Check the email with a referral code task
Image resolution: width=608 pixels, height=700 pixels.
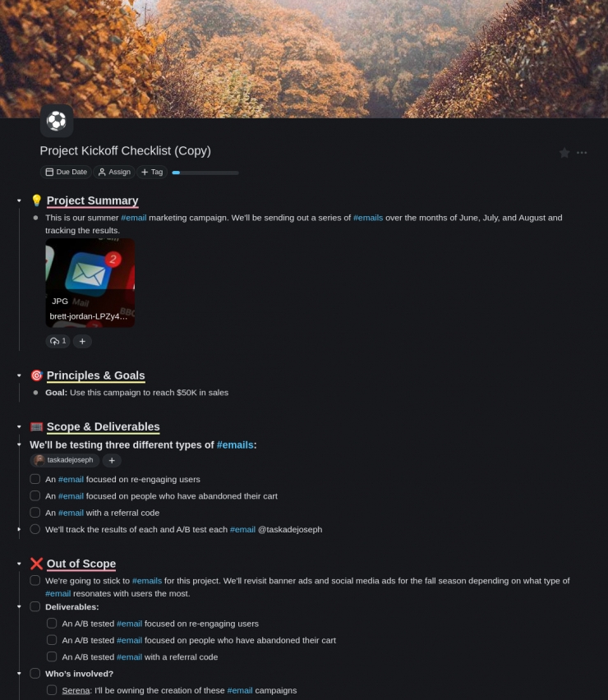[35, 513]
